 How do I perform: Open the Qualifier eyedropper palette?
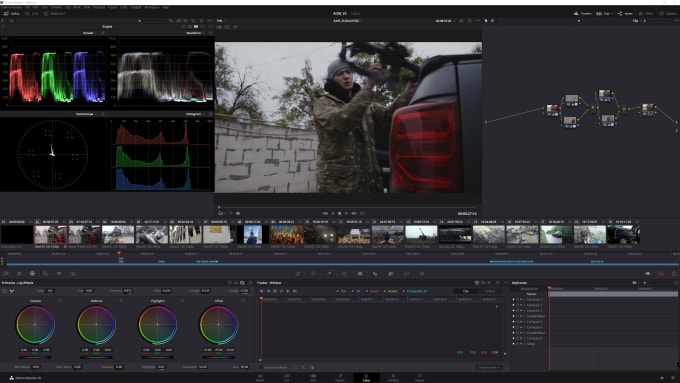pyautogui.click(x=329, y=274)
